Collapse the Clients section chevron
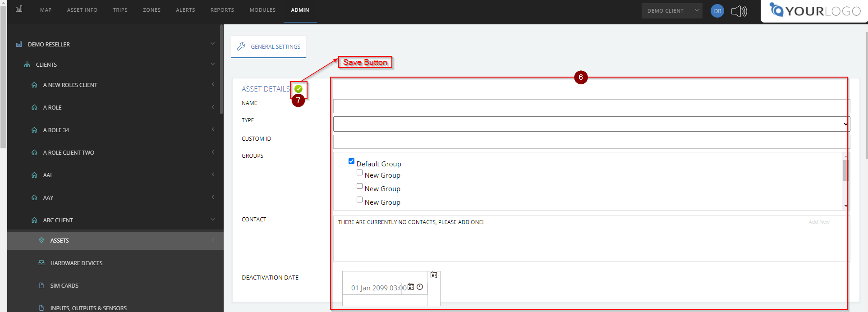The height and width of the screenshot is (312, 868). [x=213, y=64]
